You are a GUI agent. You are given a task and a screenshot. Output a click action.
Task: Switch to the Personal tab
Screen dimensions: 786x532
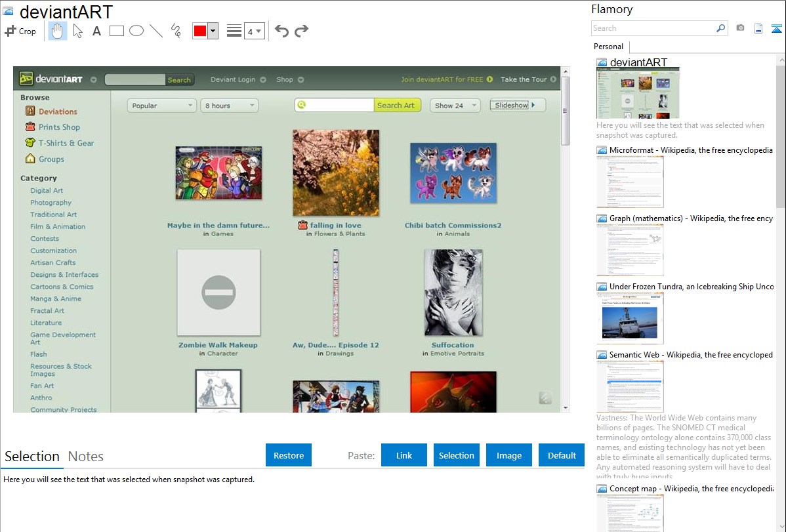point(609,47)
